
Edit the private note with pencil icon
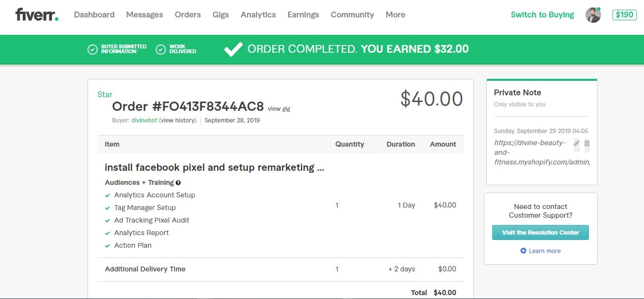(x=576, y=143)
